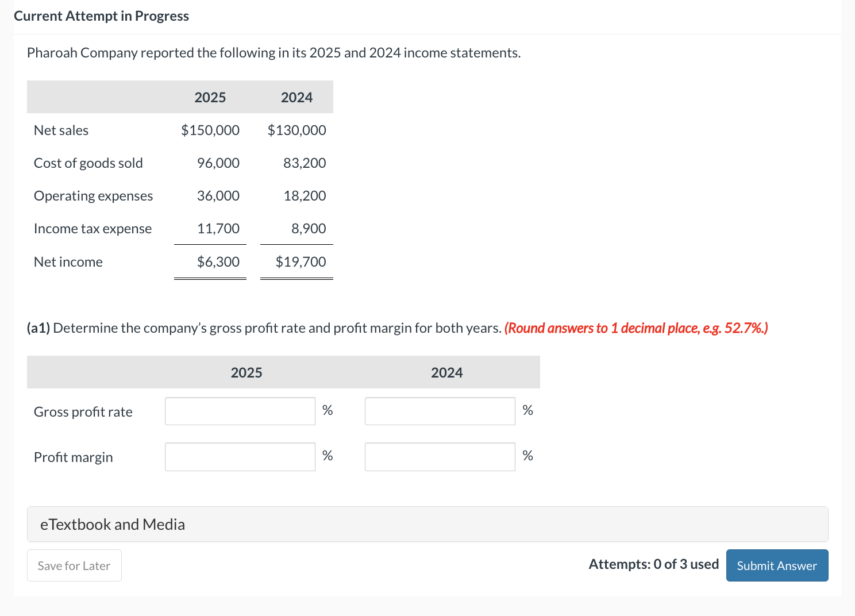Image resolution: width=855 pixels, height=616 pixels.
Task: Click the Net sales row label
Action: (61, 130)
